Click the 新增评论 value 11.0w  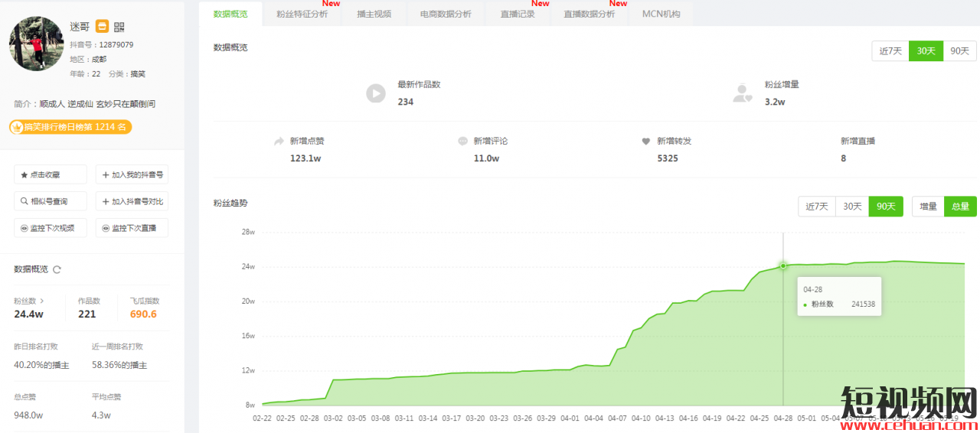pyautogui.click(x=486, y=158)
